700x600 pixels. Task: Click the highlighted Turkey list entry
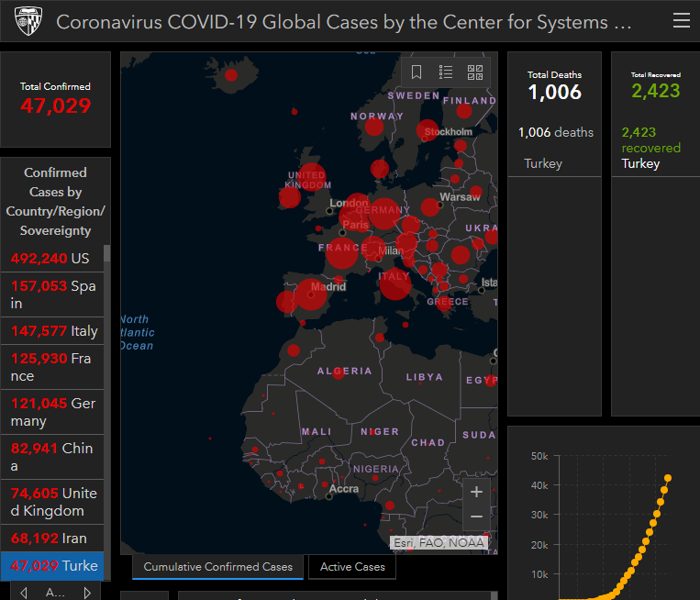pyautogui.click(x=53, y=566)
